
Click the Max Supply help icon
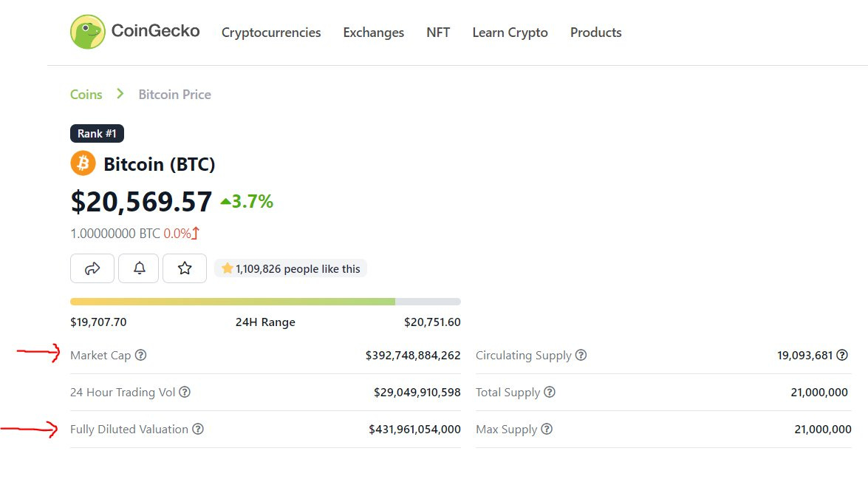[547, 429]
